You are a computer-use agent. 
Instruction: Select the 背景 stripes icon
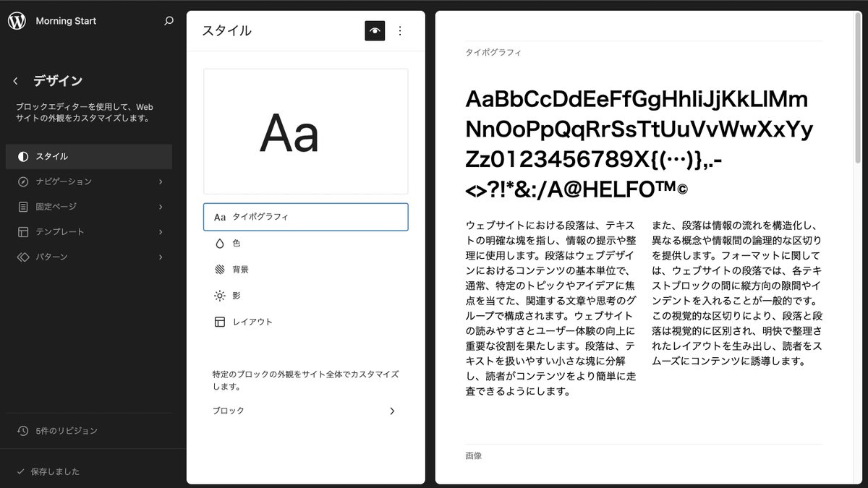pos(220,269)
